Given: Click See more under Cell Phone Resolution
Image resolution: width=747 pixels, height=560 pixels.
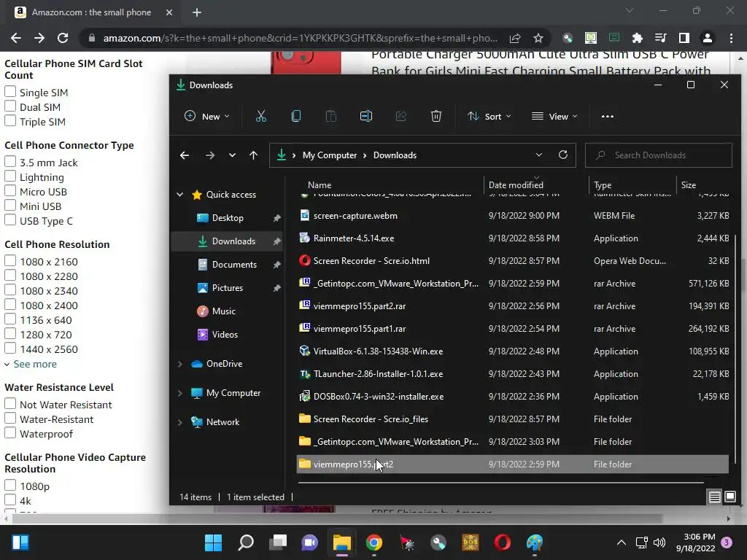Looking at the screenshot, I should coord(35,364).
